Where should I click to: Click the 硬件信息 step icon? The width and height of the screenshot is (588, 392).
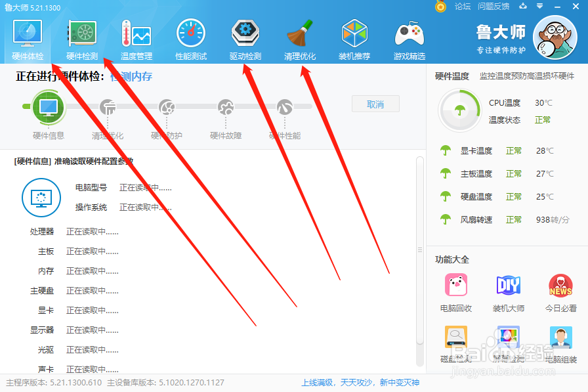[x=49, y=107]
